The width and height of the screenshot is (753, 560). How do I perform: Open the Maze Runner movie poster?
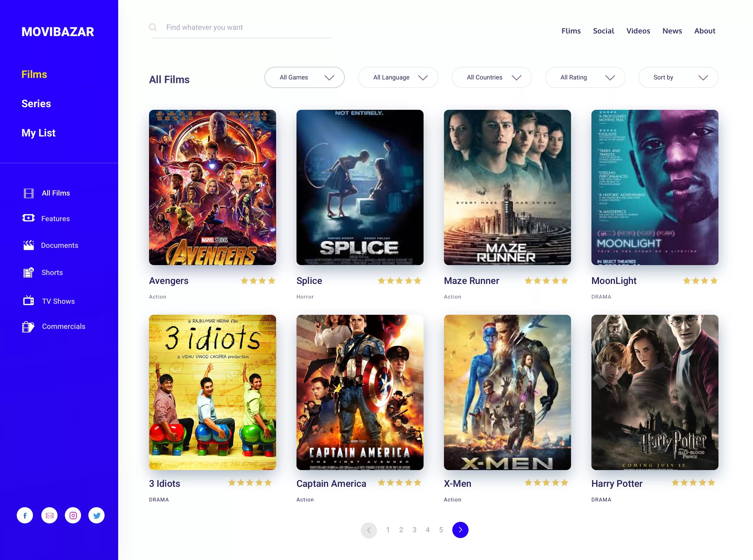(x=507, y=187)
